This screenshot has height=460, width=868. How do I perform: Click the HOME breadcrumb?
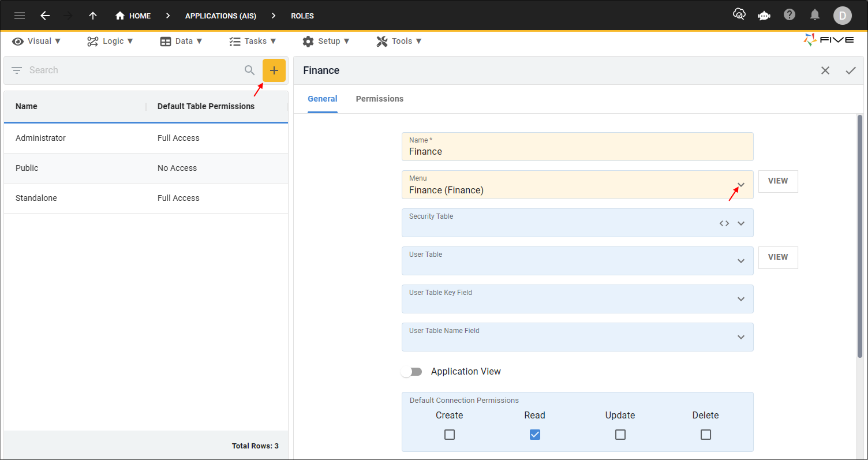133,16
